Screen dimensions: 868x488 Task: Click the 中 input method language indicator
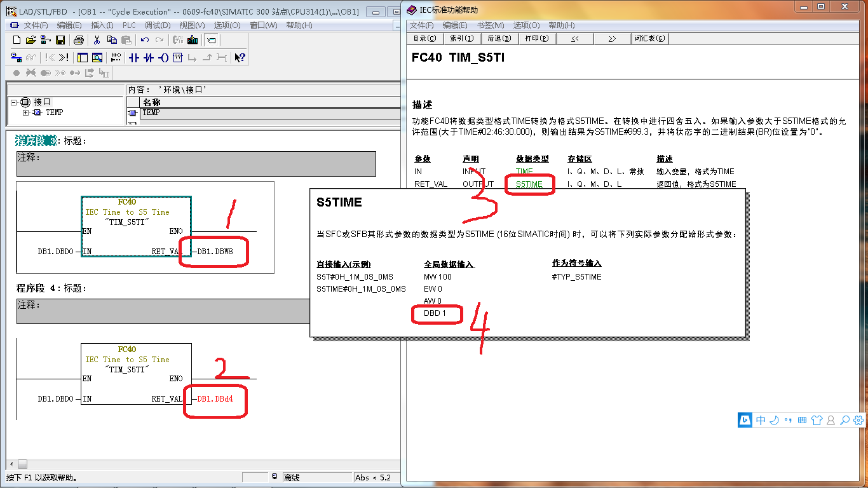coord(761,420)
